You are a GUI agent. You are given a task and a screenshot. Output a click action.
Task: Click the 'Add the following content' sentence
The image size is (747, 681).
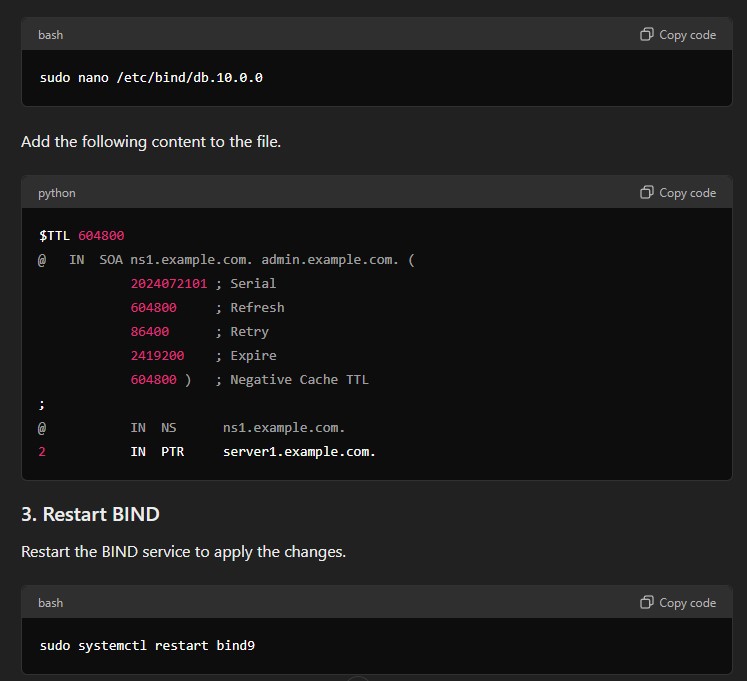pyautogui.click(x=151, y=142)
